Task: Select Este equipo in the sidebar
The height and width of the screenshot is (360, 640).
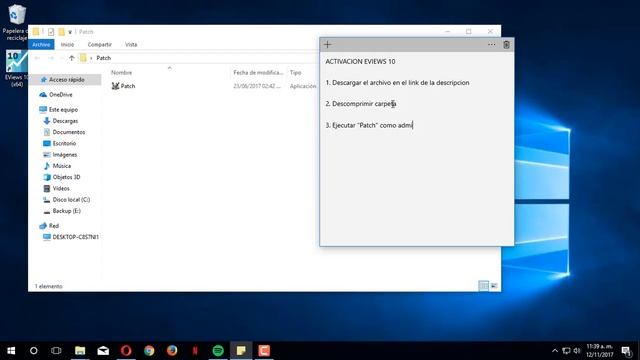Action: [63, 110]
